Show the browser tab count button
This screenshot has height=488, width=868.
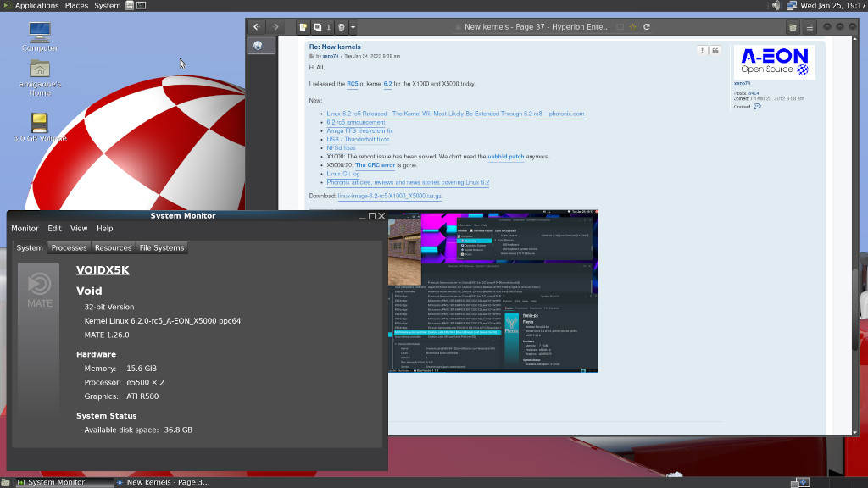[x=321, y=26]
